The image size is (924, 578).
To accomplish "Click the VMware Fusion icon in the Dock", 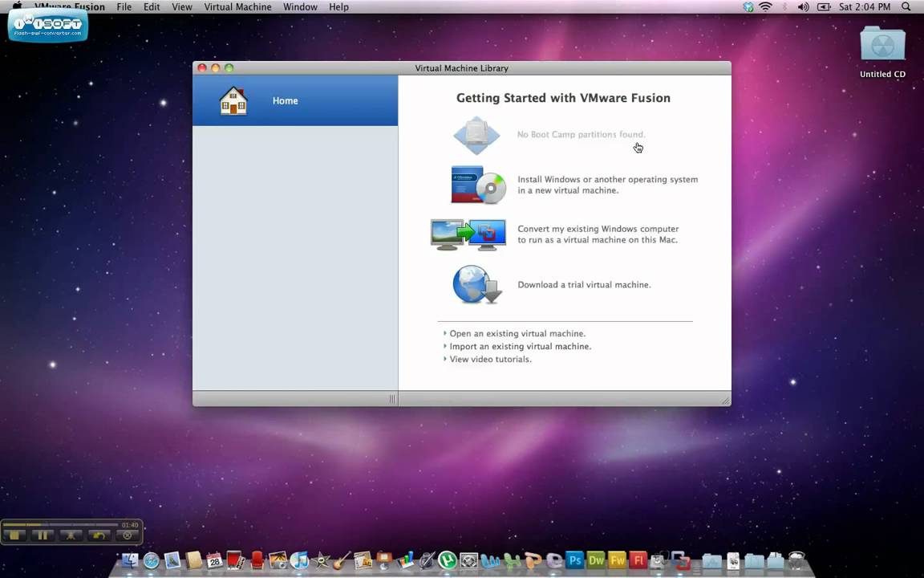I will [x=681, y=560].
